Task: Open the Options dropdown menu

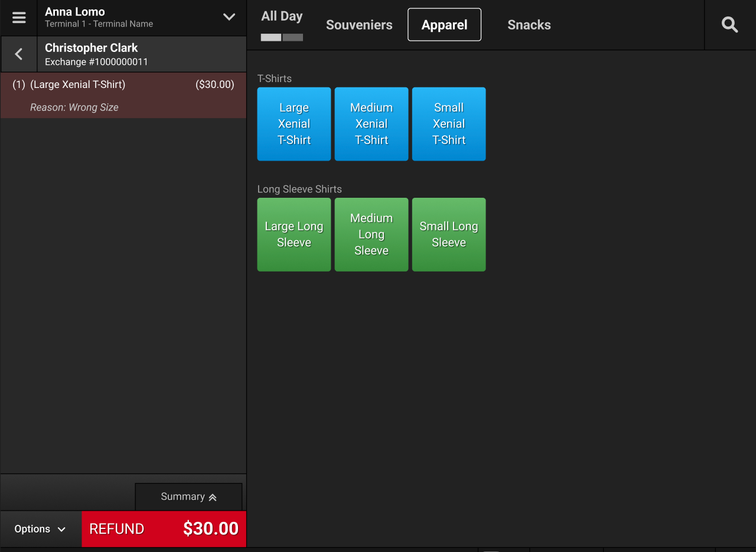Action: pyautogui.click(x=40, y=529)
